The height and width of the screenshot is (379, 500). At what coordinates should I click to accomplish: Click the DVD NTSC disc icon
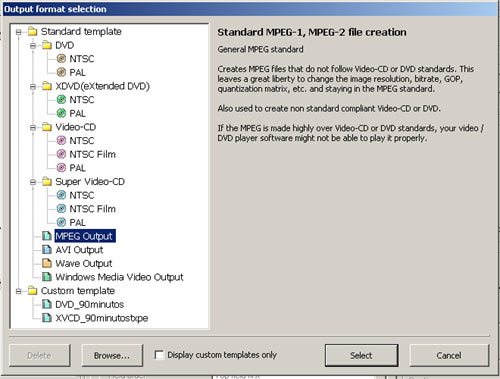point(61,59)
